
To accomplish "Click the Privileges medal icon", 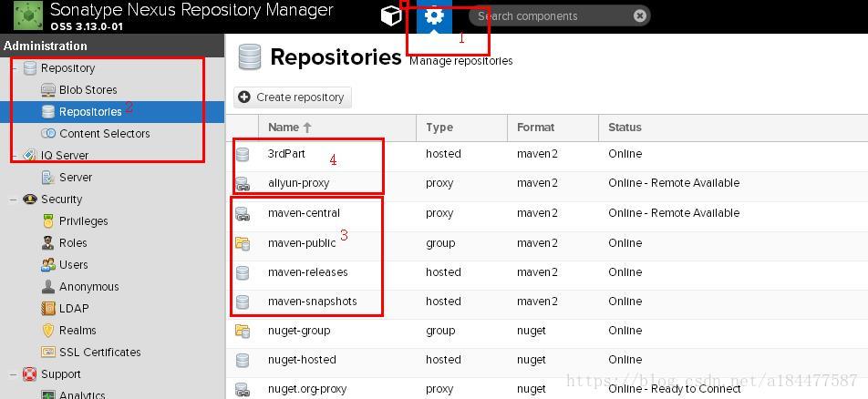I will coord(48,220).
